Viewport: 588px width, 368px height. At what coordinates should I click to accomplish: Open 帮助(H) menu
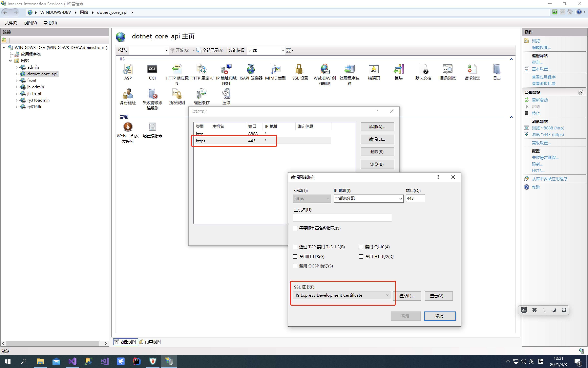(x=50, y=23)
